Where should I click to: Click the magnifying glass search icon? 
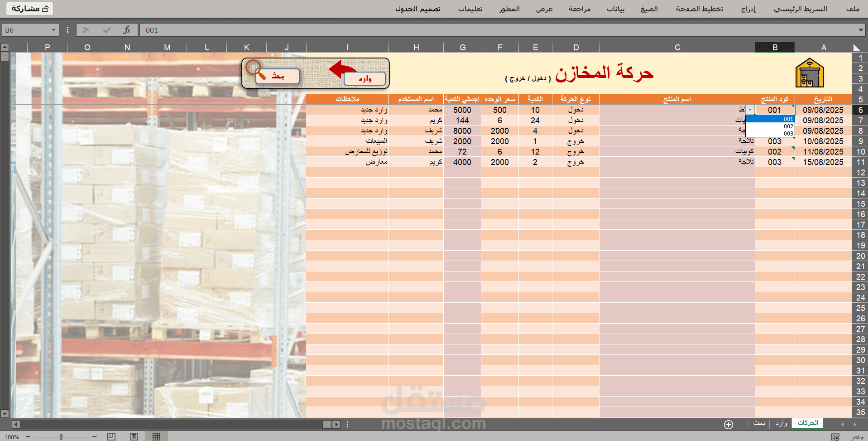[x=256, y=69]
